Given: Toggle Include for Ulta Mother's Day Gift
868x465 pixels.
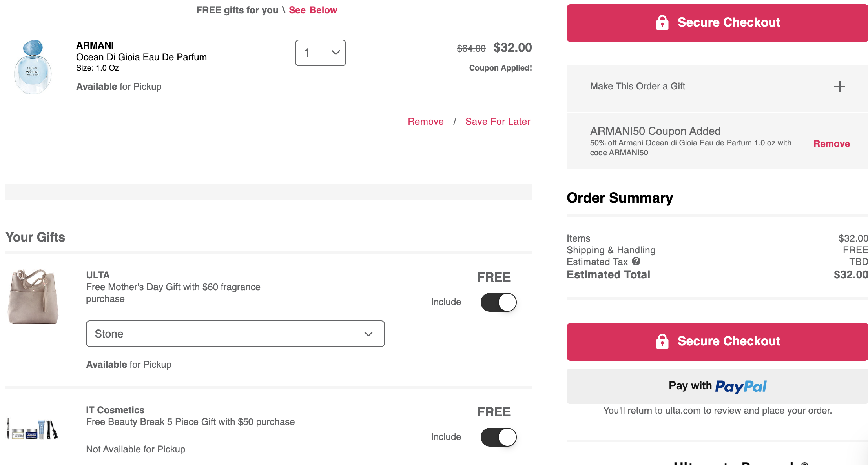Looking at the screenshot, I should click(x=498, y=302).
